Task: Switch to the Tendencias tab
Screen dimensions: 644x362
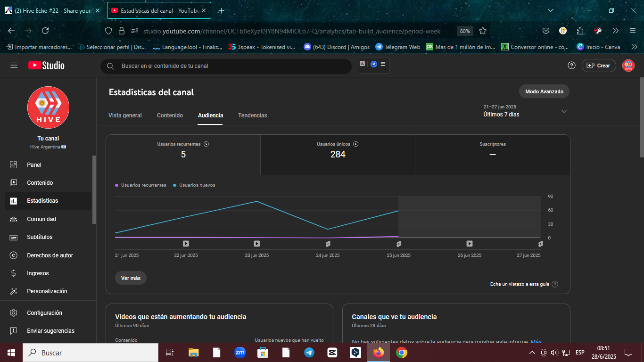Action: 253,115
